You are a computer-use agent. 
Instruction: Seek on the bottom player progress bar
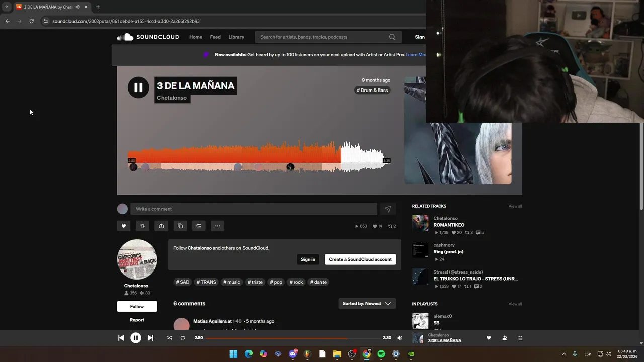coord(293,338)
